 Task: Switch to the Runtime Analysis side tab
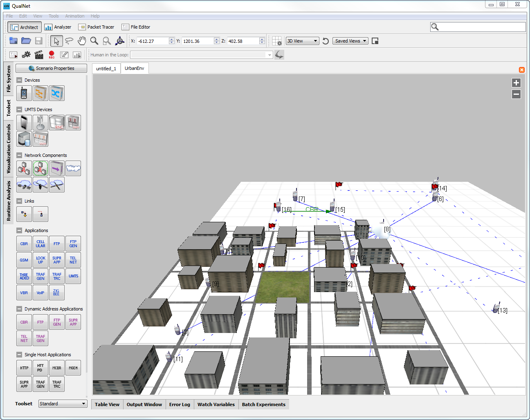[9, 201]
